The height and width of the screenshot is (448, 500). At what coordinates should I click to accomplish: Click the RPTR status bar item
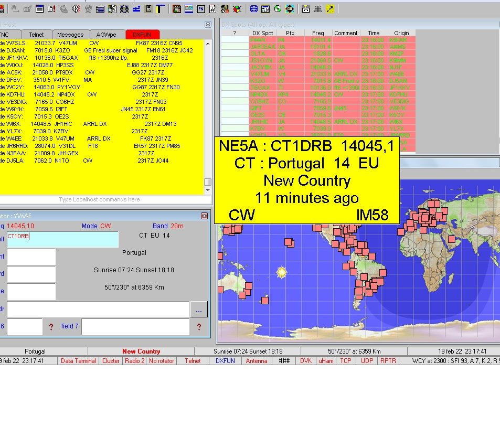388,360
